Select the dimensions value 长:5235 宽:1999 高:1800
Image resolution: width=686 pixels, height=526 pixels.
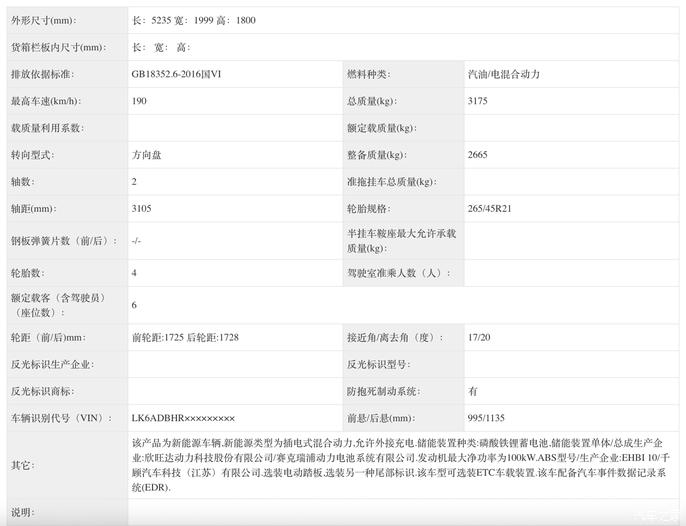(x=194, y=21)
